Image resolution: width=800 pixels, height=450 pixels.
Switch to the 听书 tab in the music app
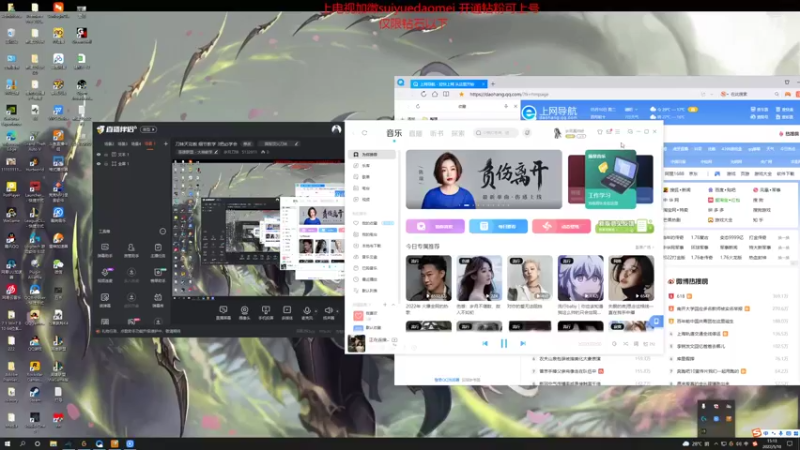click(x=437, y=133)
